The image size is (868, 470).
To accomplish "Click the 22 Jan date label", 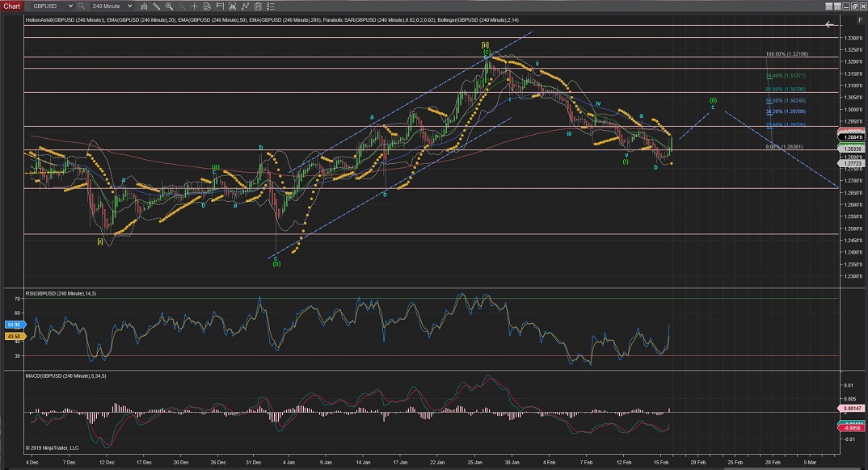I will pos(436,462).
